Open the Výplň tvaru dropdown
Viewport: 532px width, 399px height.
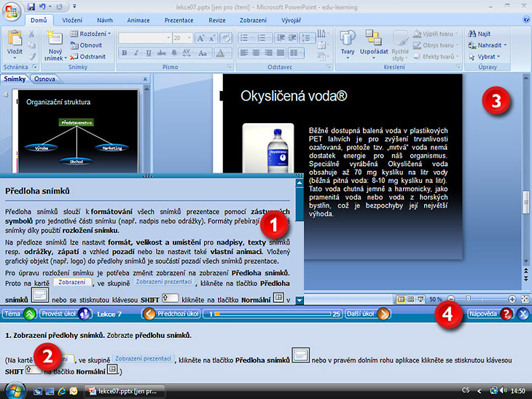tap(436, 33)
